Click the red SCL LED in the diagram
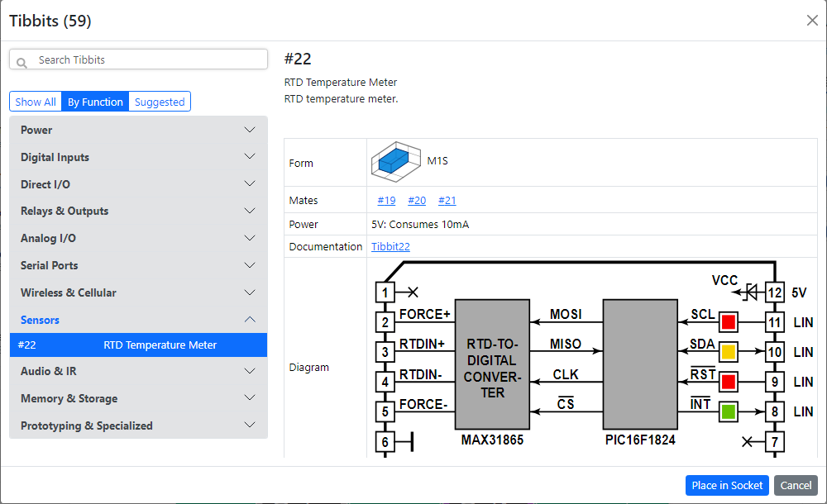The image size is (827, 504). [729, 322]
